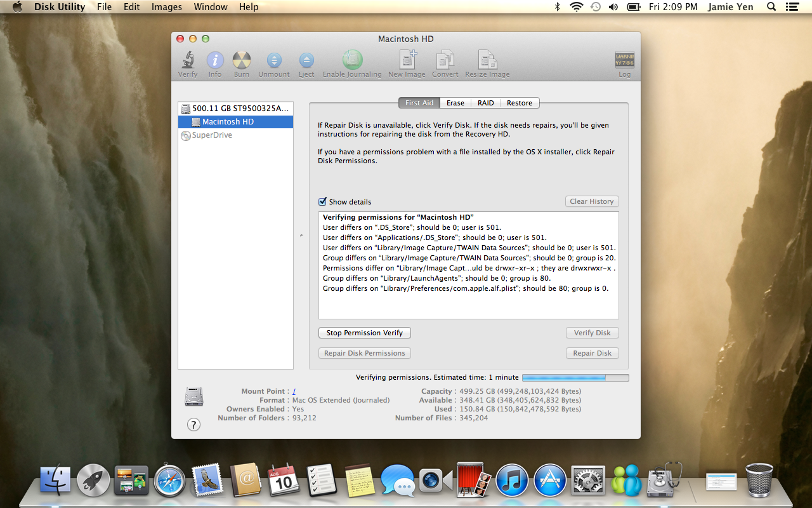Click the New Image toolbar icon

click(x=407, y=60)
